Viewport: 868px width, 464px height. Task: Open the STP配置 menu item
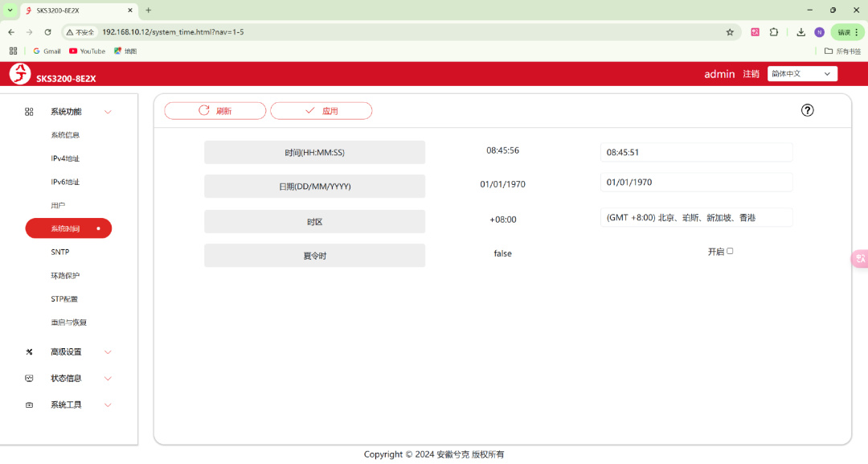(64, 299)
